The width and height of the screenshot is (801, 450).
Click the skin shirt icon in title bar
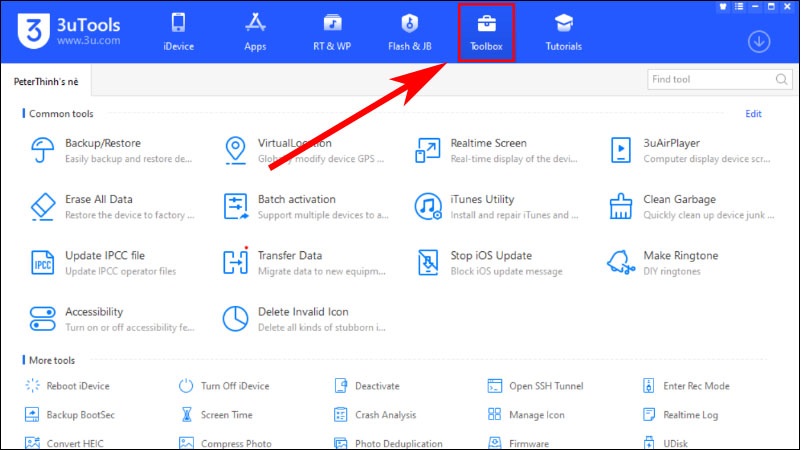pos(723,7)
